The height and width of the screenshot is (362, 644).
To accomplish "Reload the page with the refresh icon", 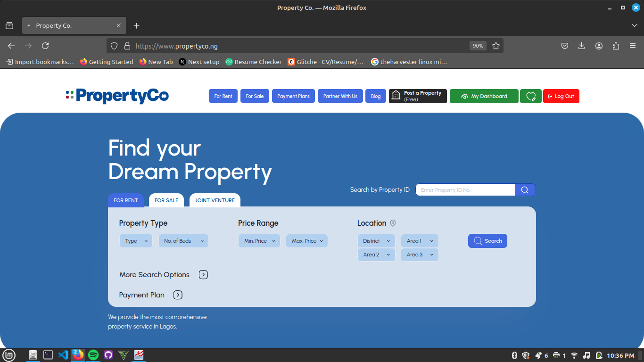I will [45, 46].
